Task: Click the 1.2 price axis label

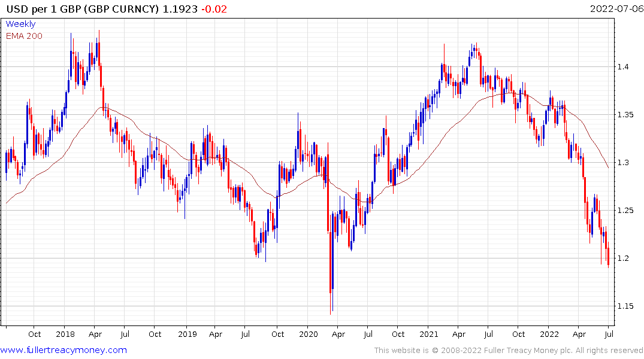Action: tap(623, 258)
